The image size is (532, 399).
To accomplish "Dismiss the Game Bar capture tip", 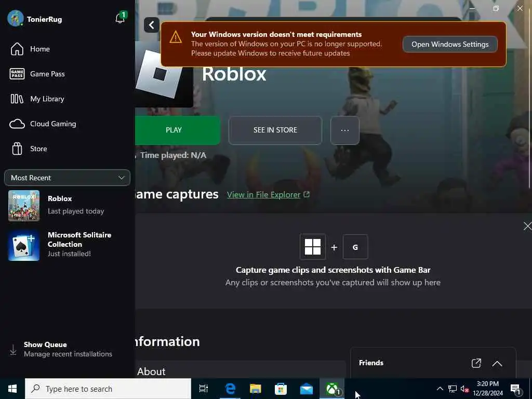I will point(527,226).
